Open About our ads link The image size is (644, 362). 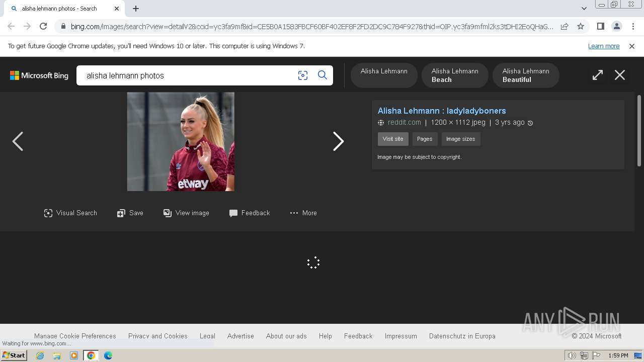tap(286, 336)
